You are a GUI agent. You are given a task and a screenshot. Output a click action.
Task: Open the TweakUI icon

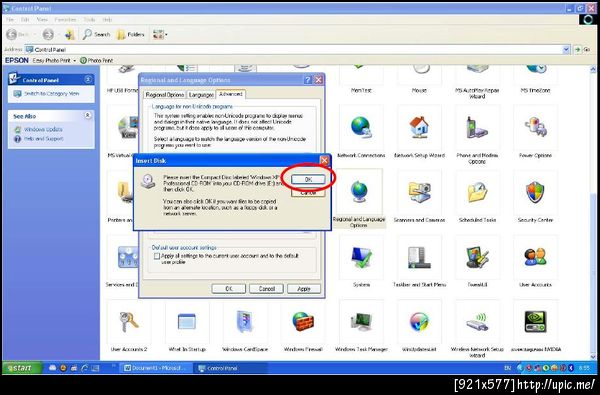pos(477,257)
